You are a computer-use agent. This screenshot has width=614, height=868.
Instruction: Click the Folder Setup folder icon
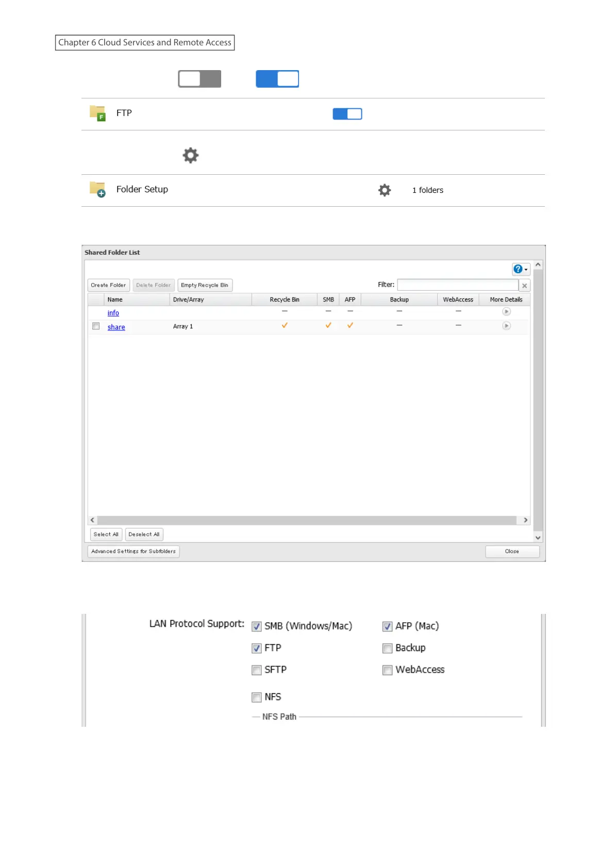97,189
